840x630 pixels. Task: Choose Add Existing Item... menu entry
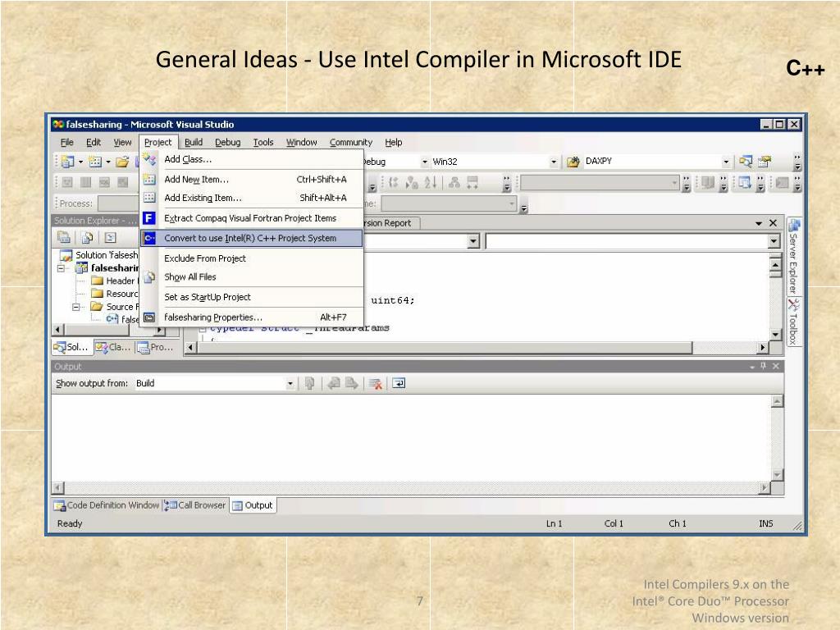(x=252, y=198)
